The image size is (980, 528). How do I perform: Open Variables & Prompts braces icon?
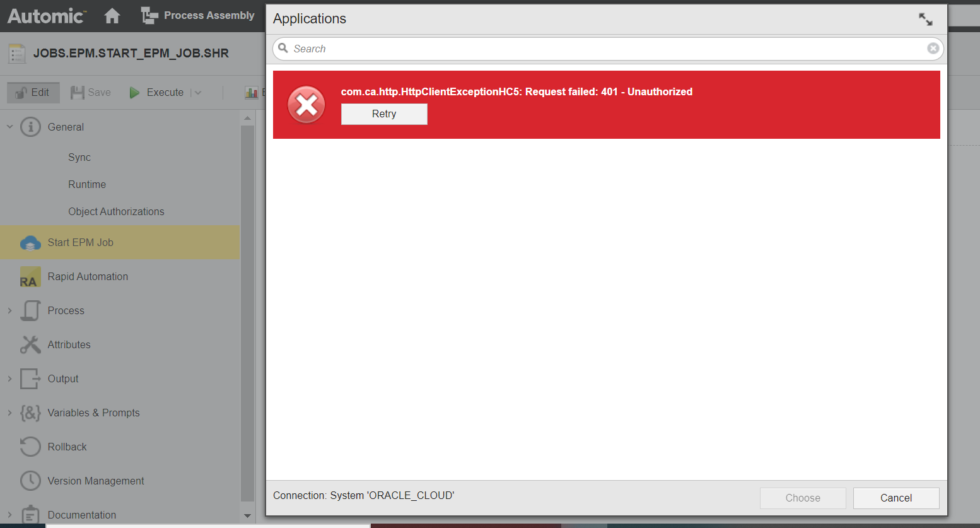click(29, 413)
